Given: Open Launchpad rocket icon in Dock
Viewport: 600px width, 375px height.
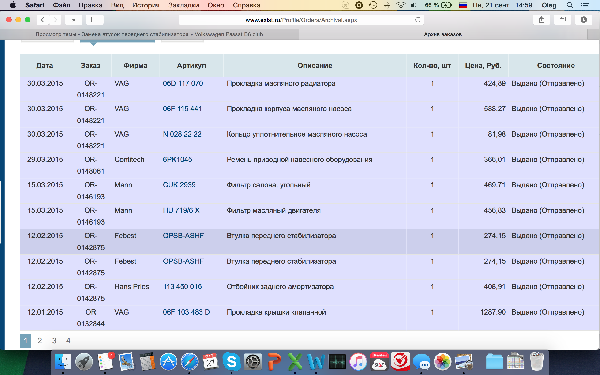Looking at the screenshot, I should point(84,362).
